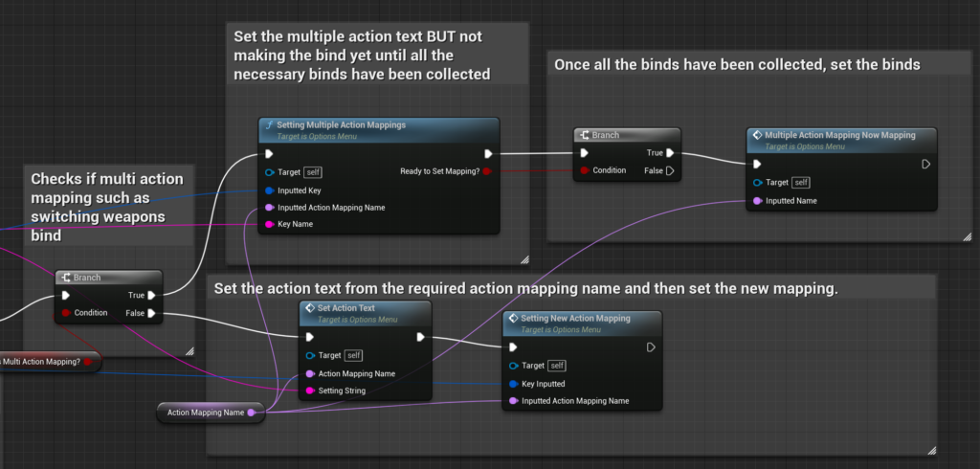Click the leftmost Branch node's icon
The width and height of the screenshot is (980, 469).
pyautogui.click(x=65, y=278)
